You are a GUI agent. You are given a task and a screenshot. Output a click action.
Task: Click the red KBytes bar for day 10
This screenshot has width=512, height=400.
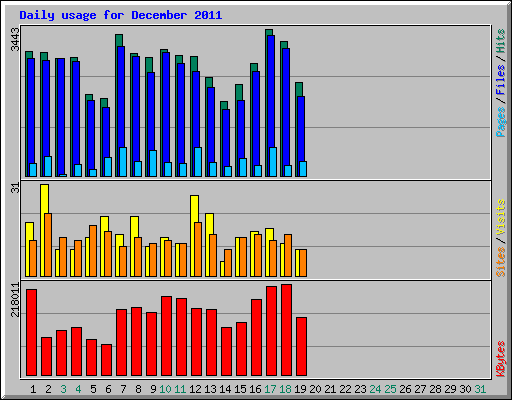click(x=167, y=336)
